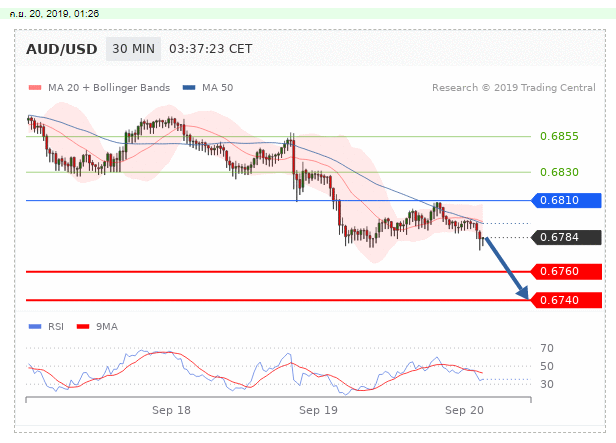Screen dimensions: 616x443
Task: Click the 9MA legend red swatch
Action: (83, 327)
